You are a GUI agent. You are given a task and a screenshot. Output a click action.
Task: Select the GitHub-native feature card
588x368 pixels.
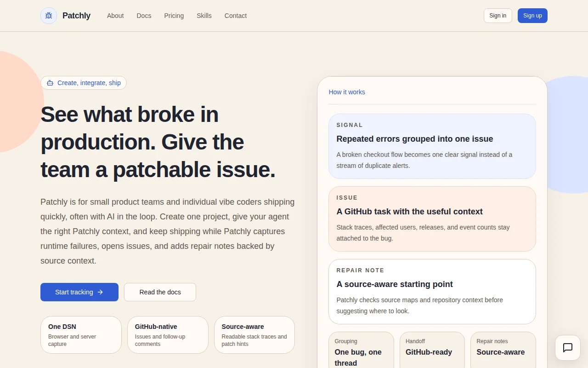coord(168,335)
